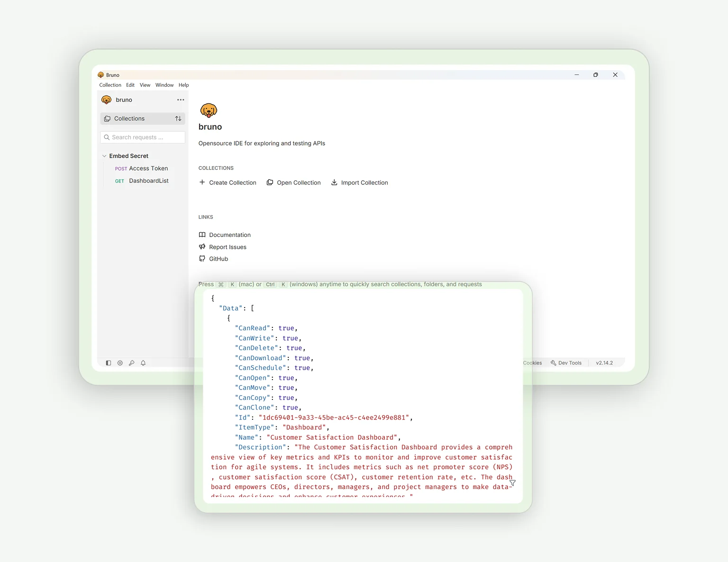Click the large bruno dog logo on welcome page
Screen dimensions: 728x562
click(x=209, y=110)
